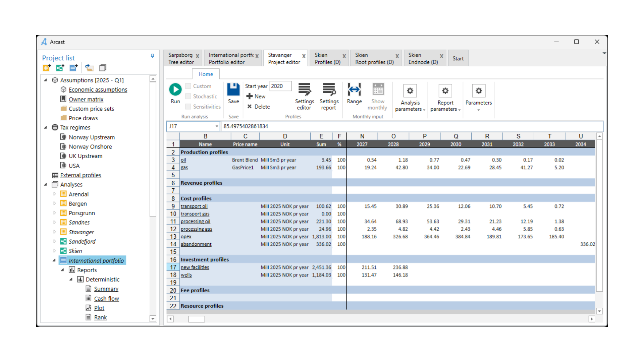This screenshot has width=644, height=362.
Task: Open the cell reference J17 dropdown
Action: pyautogui.click(x=217, y=126)
